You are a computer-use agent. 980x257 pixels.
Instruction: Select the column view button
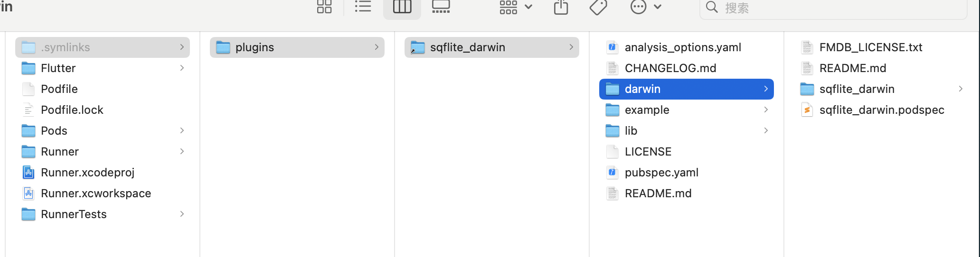402,7
